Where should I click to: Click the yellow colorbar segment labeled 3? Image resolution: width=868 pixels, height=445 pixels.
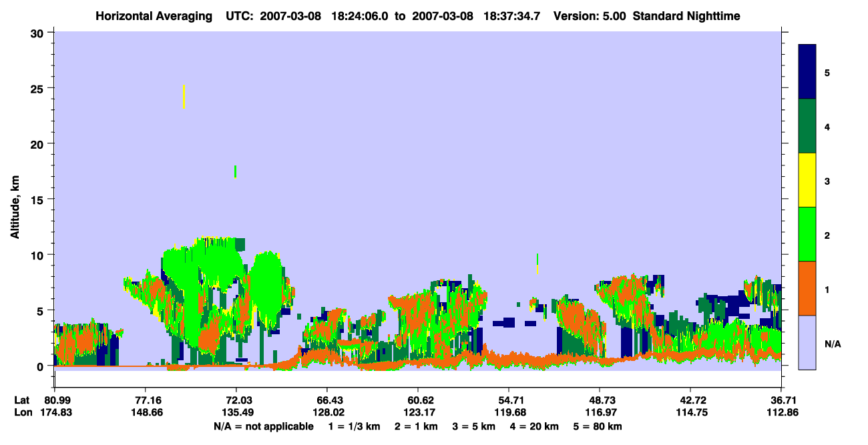click(x=807, y=180)
